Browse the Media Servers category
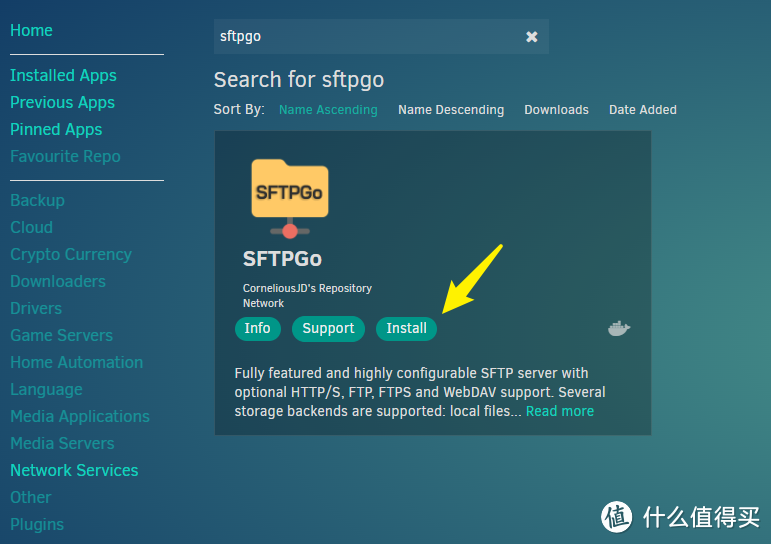Image resolution: width=771 pixels, height=544 pixels. click(x=62, y=444)
